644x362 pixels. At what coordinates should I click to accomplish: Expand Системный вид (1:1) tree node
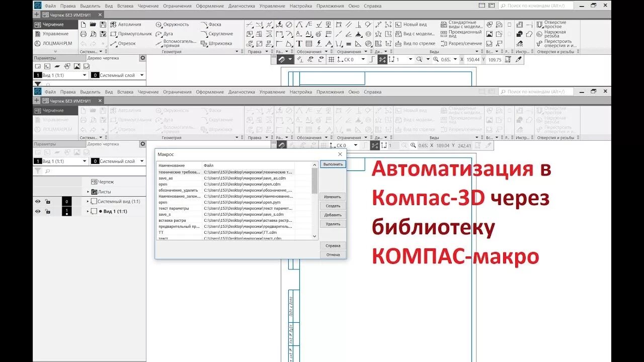tap(88, 201)
